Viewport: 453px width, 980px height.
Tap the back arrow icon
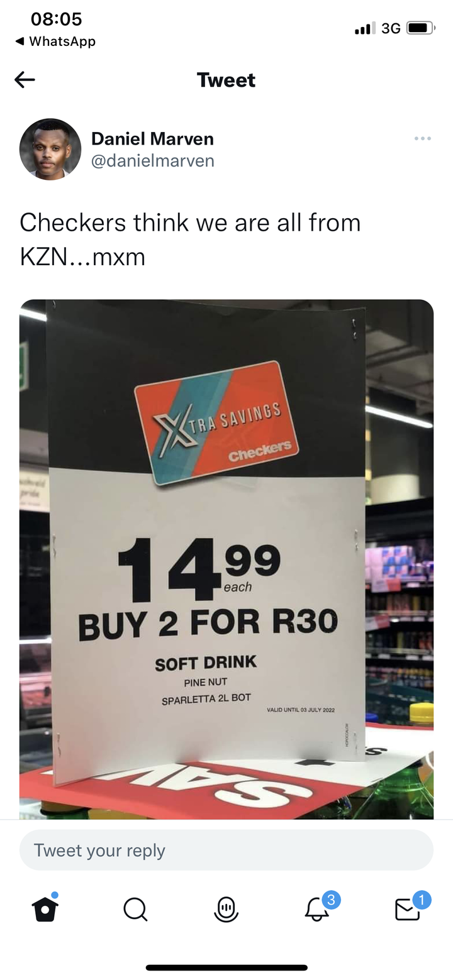pos(25,80)
